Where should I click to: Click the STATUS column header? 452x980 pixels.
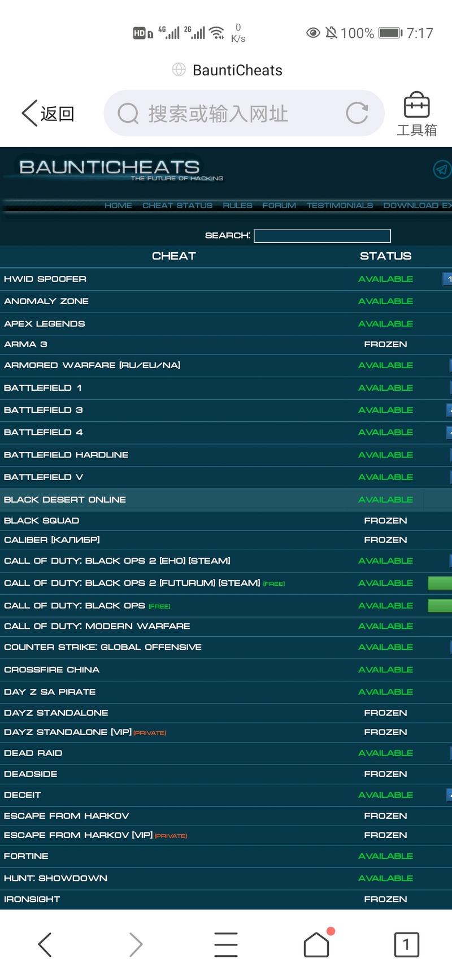click(386, 256)
